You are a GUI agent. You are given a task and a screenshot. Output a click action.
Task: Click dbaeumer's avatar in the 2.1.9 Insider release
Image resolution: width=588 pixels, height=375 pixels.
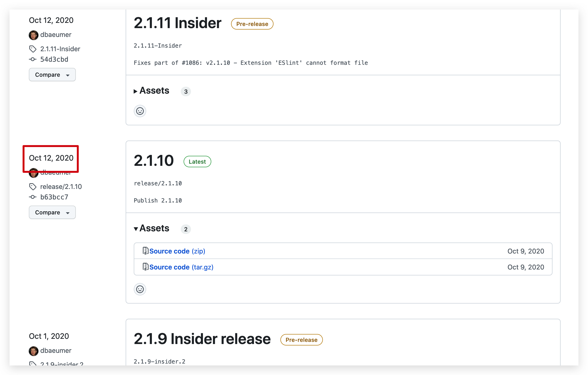click(x=33, y=351)
